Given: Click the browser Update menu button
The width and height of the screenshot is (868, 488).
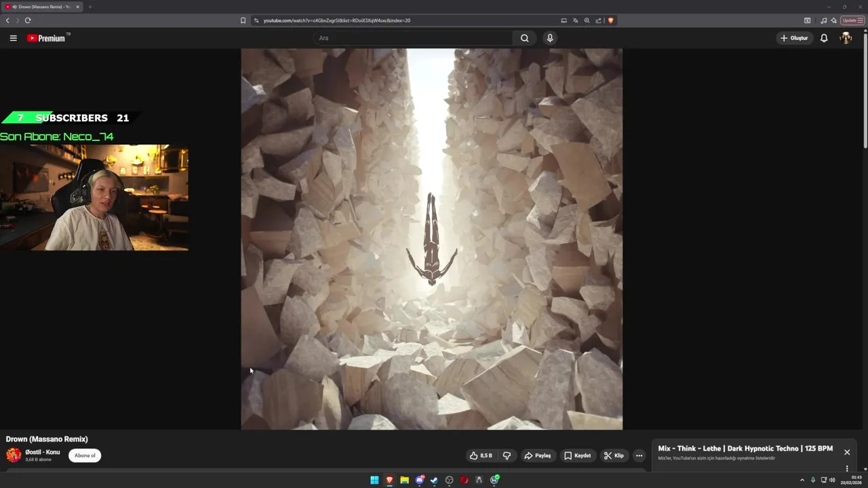Looking at the screenshot, I should (852, 20).
